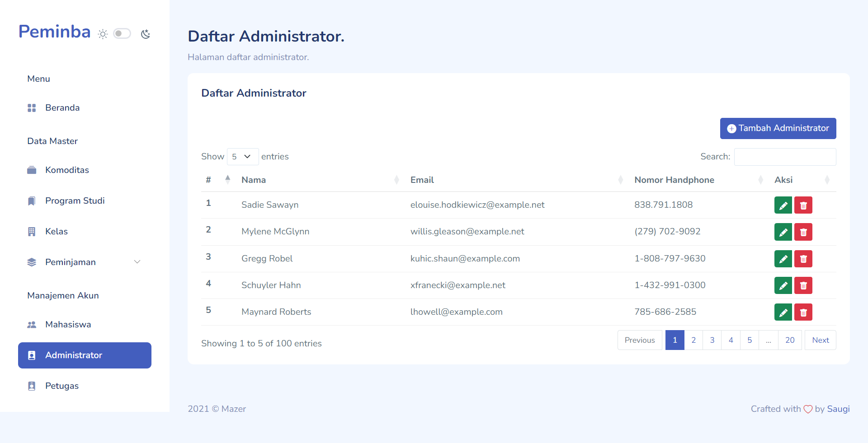Click phone number 1-432-991-0300
The height and width of the screenshot is (443, 868).
tap(670, 285)
